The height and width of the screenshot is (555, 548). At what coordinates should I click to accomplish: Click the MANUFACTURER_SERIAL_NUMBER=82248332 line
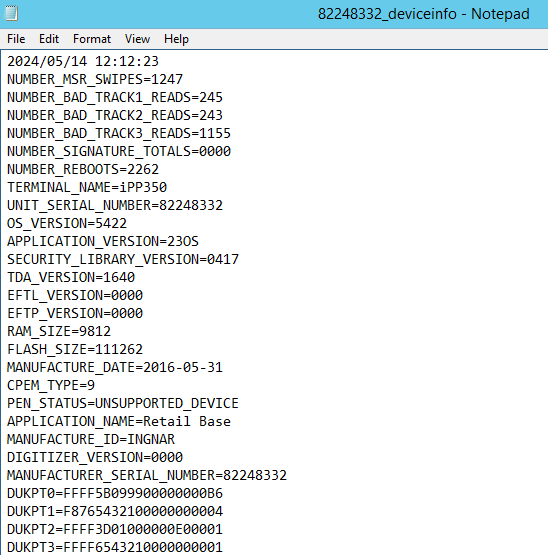[147, 475]
